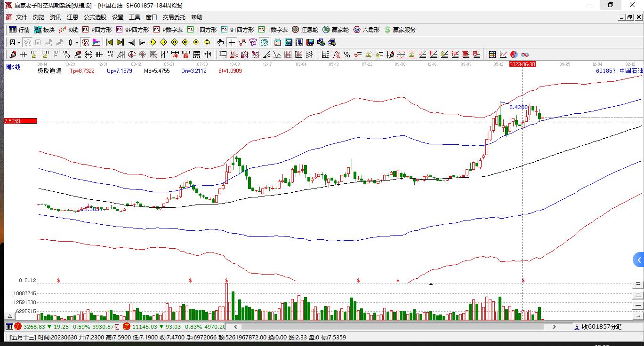Image resolution: width=644 pixels, height=346 pixels.
Task: Click the 8.4200 price high label
Action: coord(518,107)
